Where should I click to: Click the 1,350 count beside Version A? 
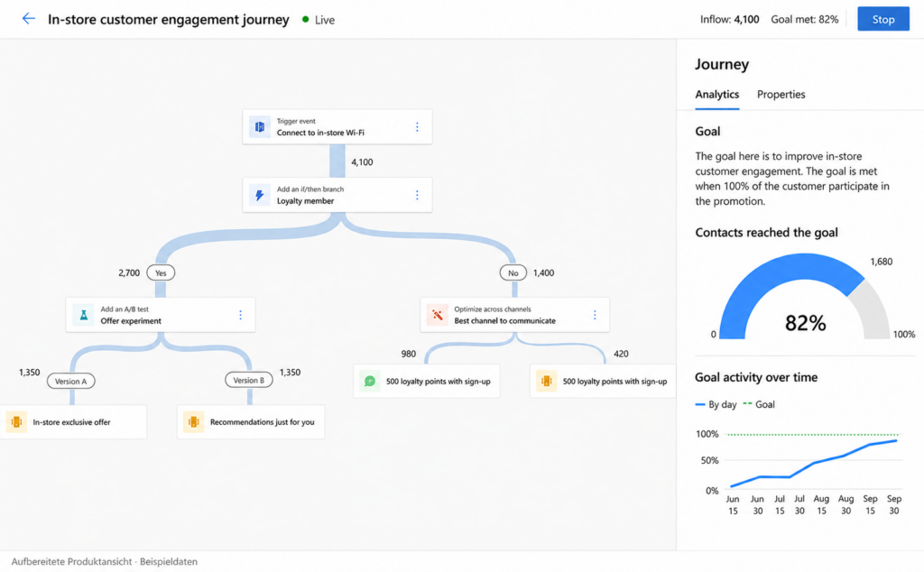coord(30,373)
